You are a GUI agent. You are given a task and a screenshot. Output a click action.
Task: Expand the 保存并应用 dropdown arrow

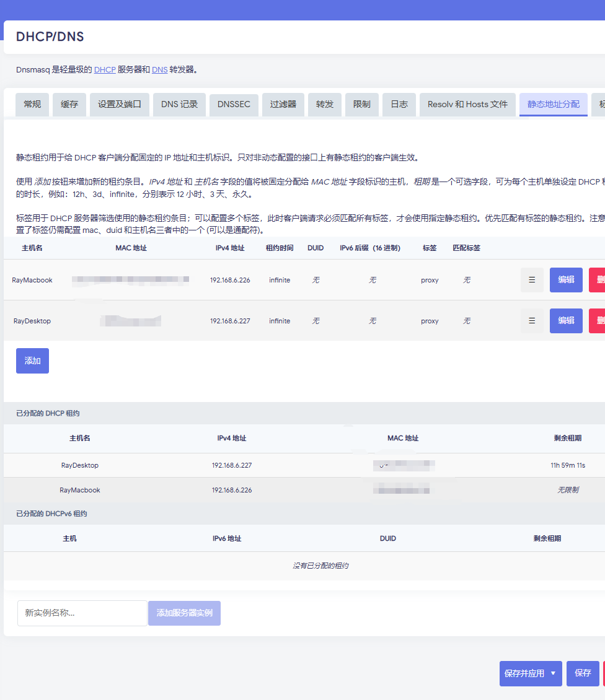(553, 673)
